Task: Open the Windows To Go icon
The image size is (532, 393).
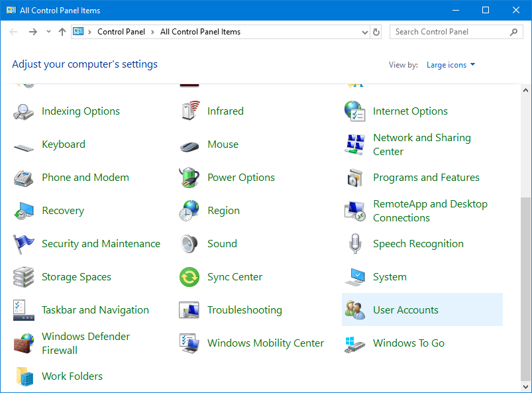Action: [355, 345]
